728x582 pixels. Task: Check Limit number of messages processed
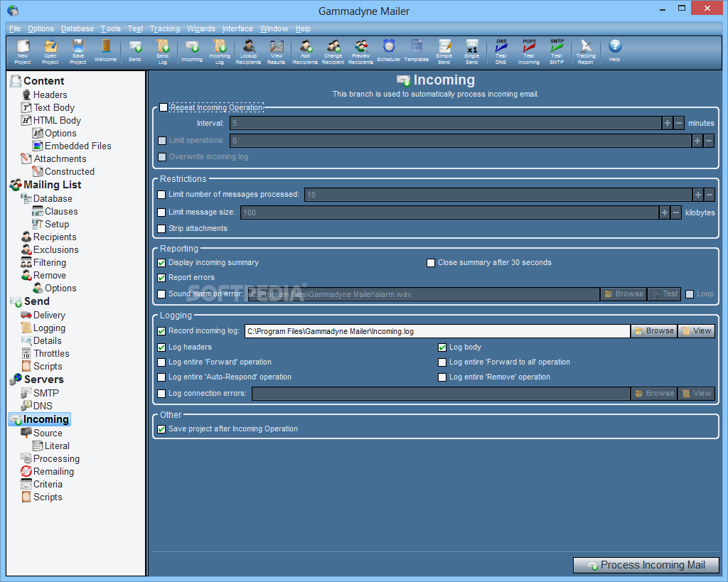pyautogui.click(x=161, y=195)
